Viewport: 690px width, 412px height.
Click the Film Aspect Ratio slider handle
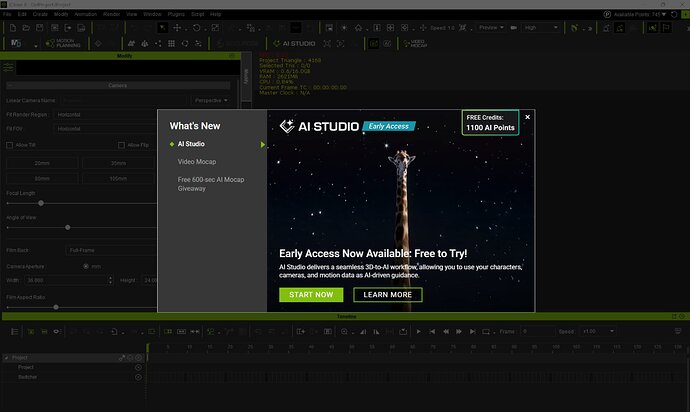coord(56,307)
